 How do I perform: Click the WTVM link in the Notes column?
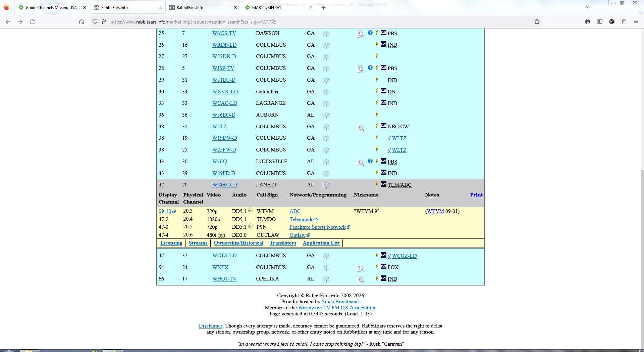coord(435,211)
